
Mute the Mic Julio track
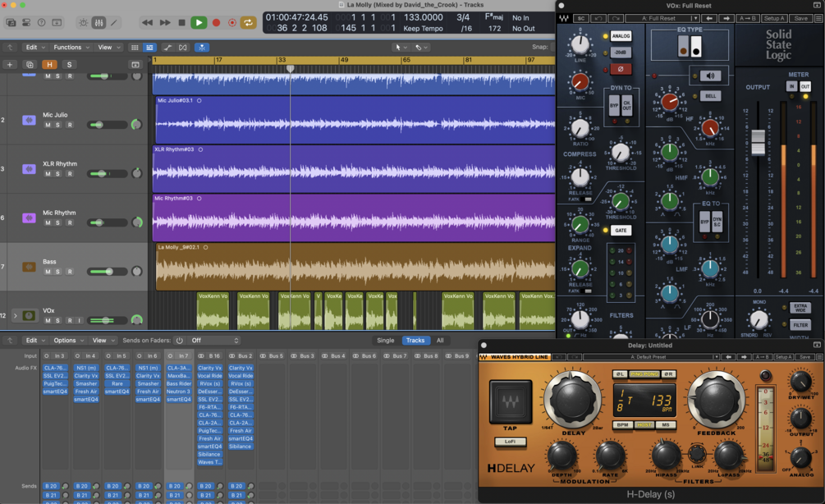(48, 126)
